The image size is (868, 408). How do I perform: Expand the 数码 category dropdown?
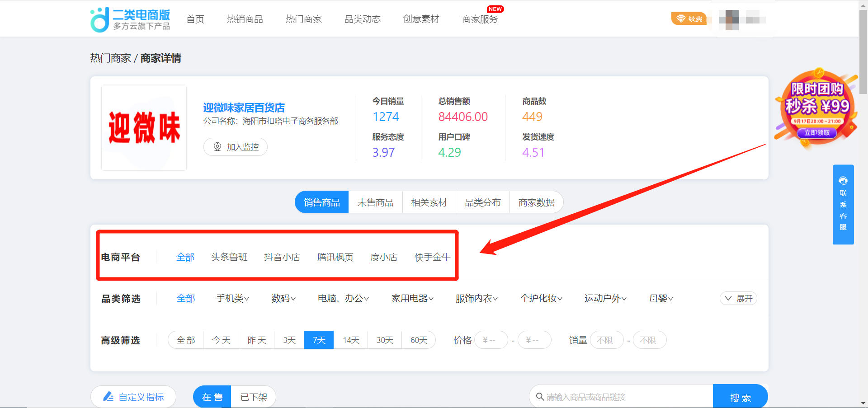(283, 298)
